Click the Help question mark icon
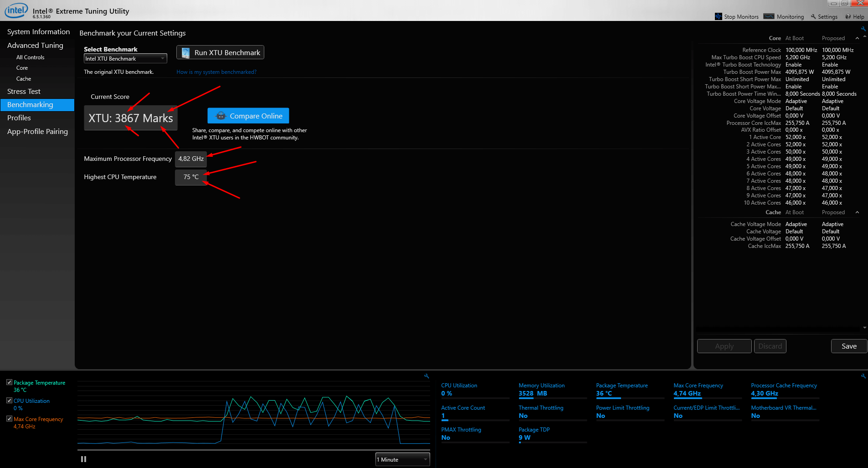Screen dimensions: 868x468 (x=848, y=17)
